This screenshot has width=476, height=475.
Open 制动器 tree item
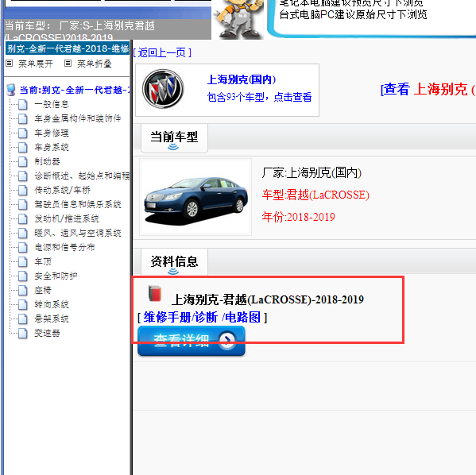tap(48, 161)
